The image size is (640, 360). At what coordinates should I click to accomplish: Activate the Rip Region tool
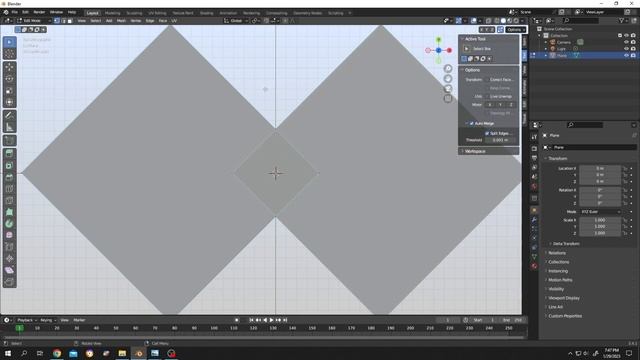pos(9,282)
